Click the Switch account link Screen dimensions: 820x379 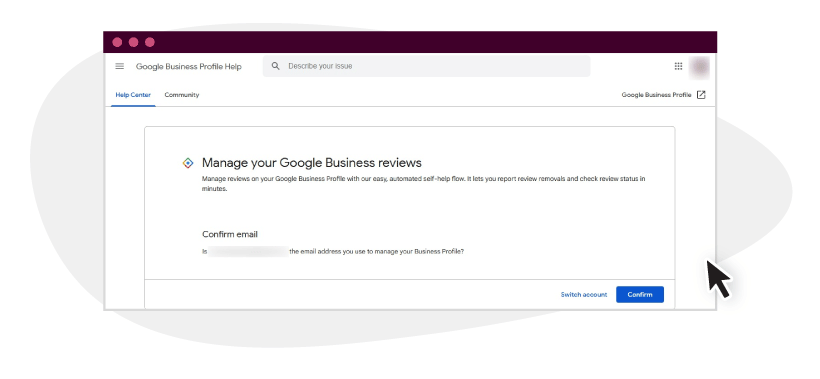[584, 295]
